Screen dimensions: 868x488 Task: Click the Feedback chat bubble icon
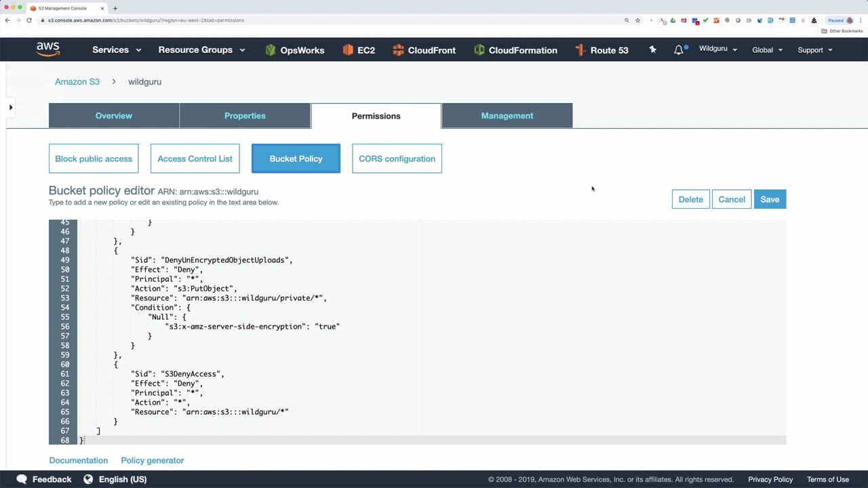click(22, 479)
